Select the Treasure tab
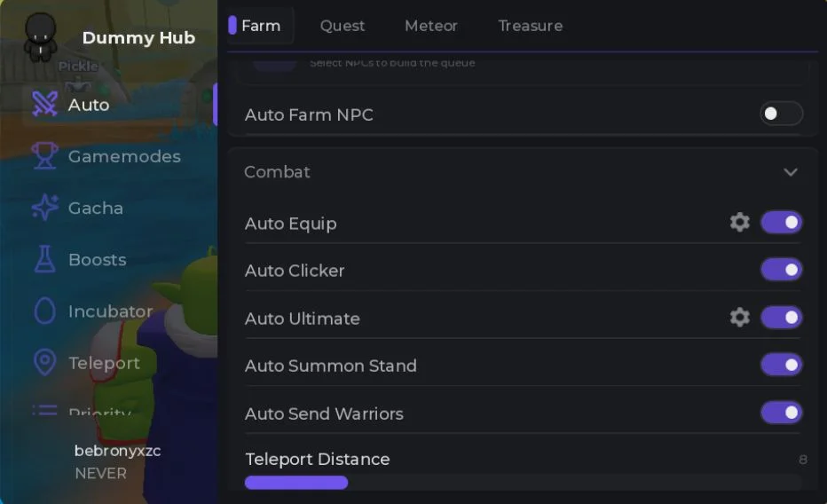827x504 pixels. click(530, 26)
